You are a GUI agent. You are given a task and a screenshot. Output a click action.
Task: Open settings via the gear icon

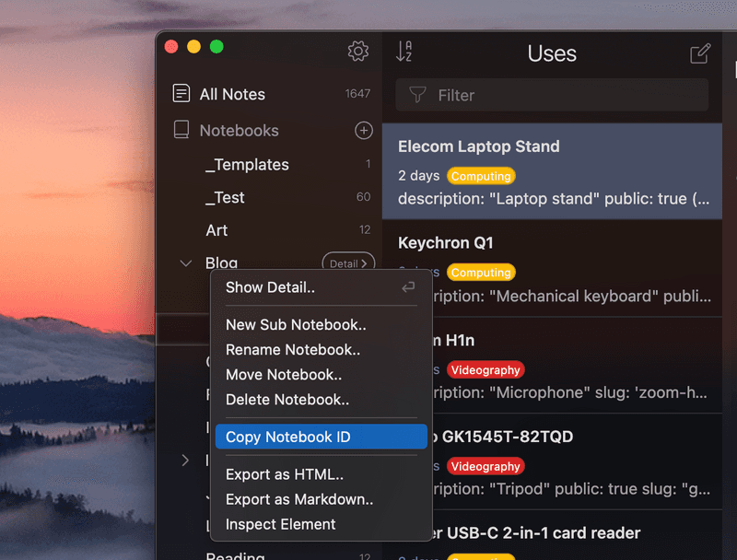pos(358,52)
